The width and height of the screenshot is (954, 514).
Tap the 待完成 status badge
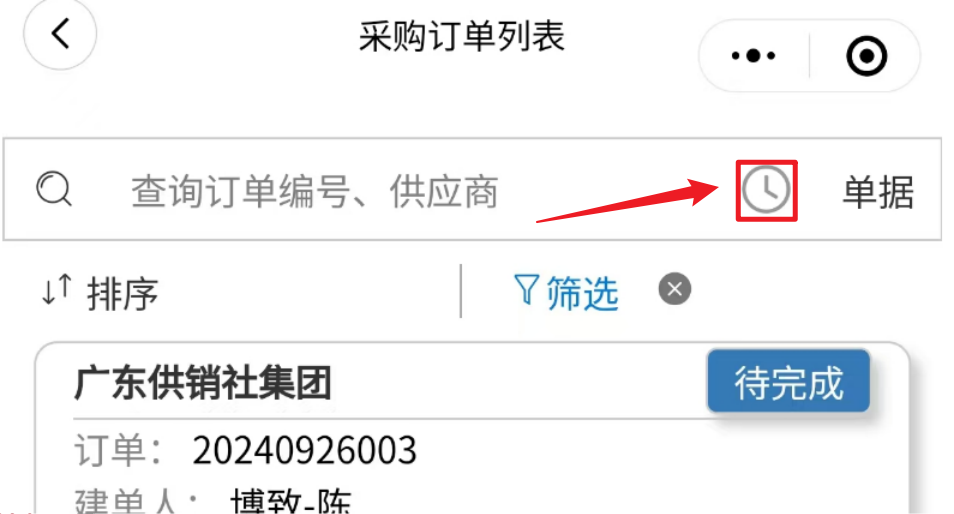[789, 381]
